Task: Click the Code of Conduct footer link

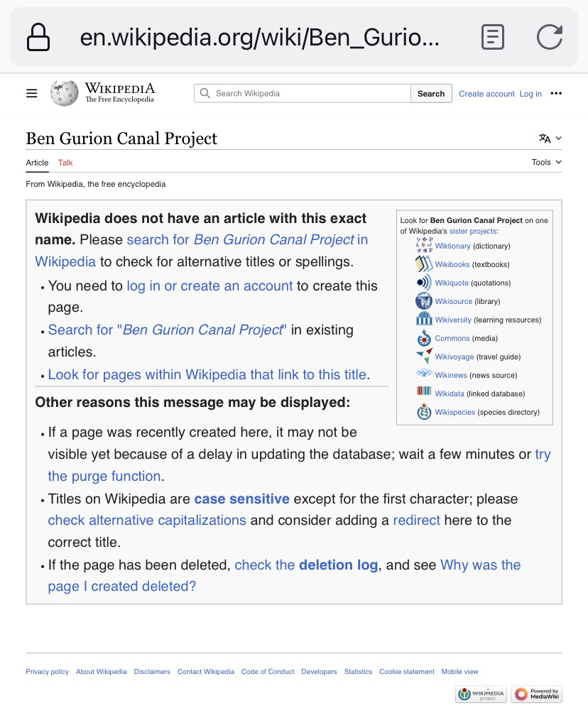Action: (x=268, y=671)
